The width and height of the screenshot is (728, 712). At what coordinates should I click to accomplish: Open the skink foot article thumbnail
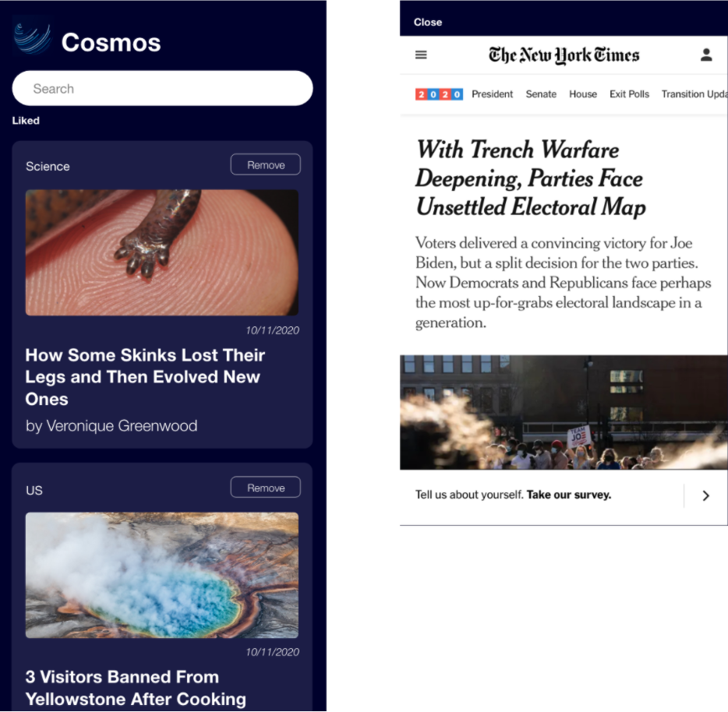[162, 252]
